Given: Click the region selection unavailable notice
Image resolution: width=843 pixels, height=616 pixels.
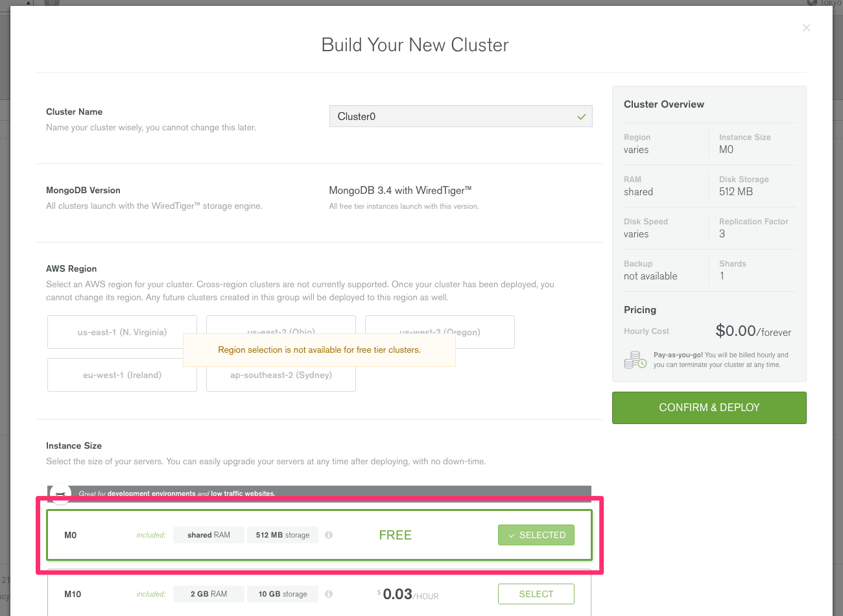Looking at the screenshot, I should (319, 350).
